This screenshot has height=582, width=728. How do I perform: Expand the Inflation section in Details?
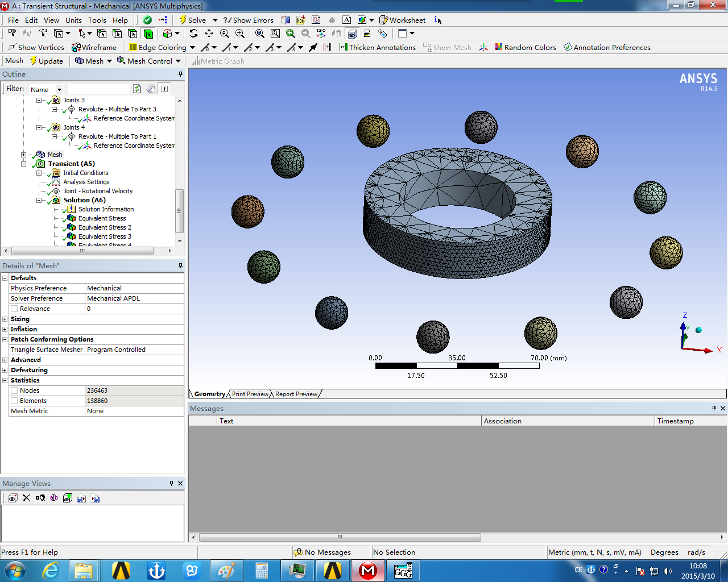click(5, 329)
